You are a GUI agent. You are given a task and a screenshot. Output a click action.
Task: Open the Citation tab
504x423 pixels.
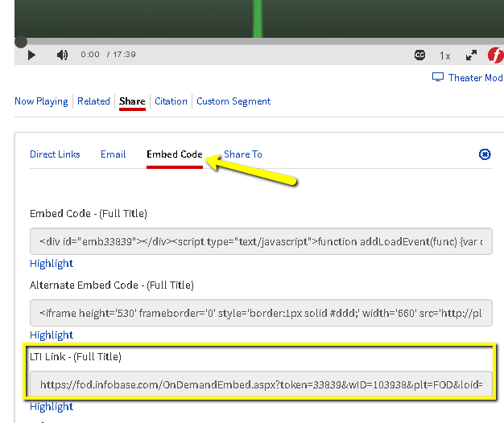[x=171, y=101]
